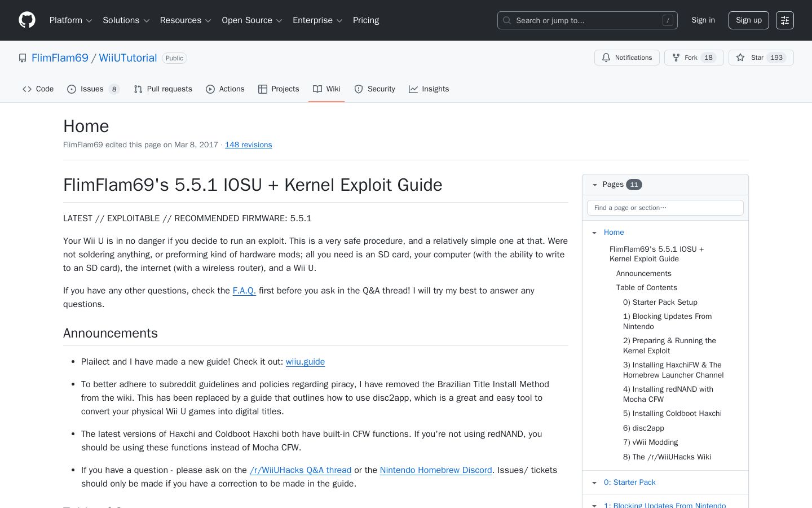Image resolution: width=812 pixels, height=508 pixels.
Task: Click the star count 193
Action: tap(776, 58)
